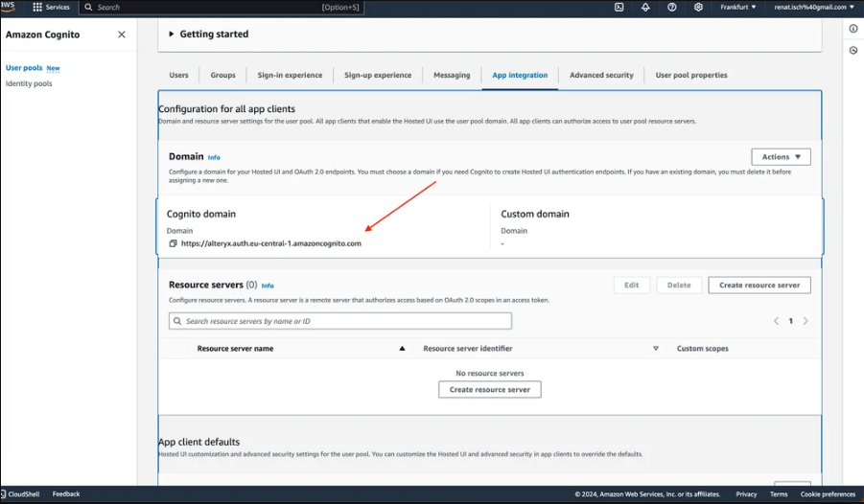Open the User pool properties tab
Screen dimensions: 864x504
(691, 75)
